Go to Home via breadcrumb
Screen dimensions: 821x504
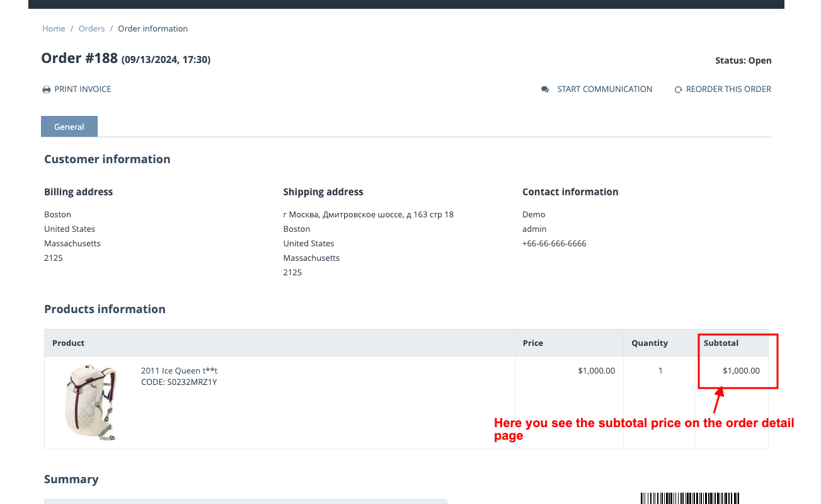pos(54,28)
